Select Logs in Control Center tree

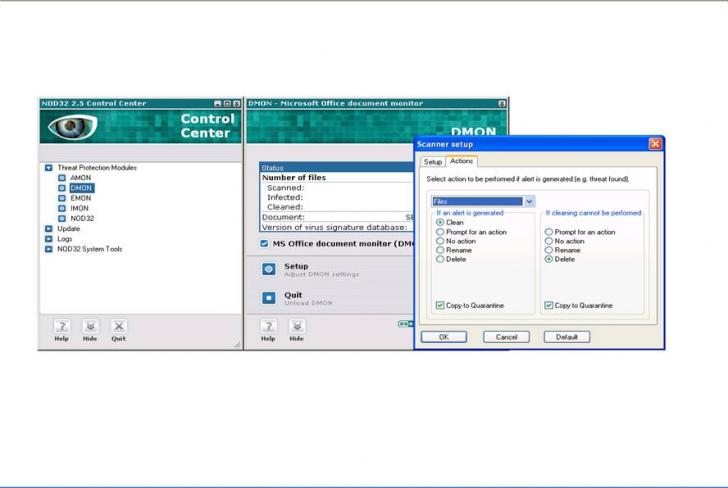pos(65,239)
